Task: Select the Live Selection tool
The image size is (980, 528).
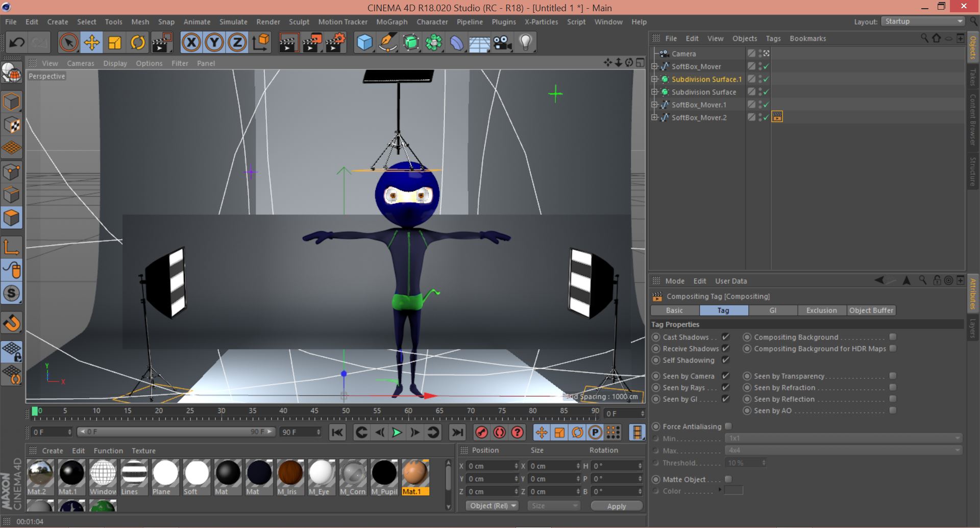Action: pos(68,43)
